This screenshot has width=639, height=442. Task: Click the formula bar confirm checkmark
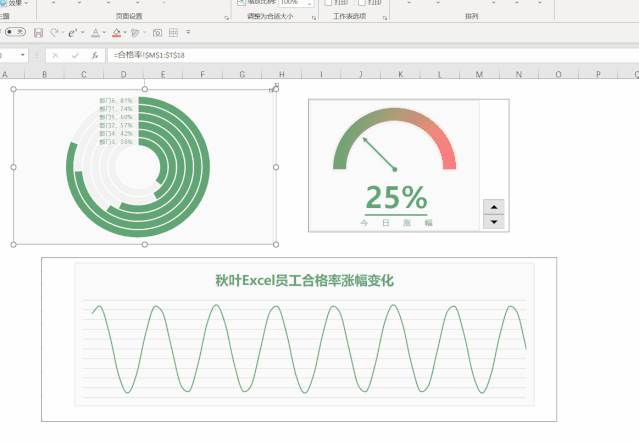coord(75,55)
